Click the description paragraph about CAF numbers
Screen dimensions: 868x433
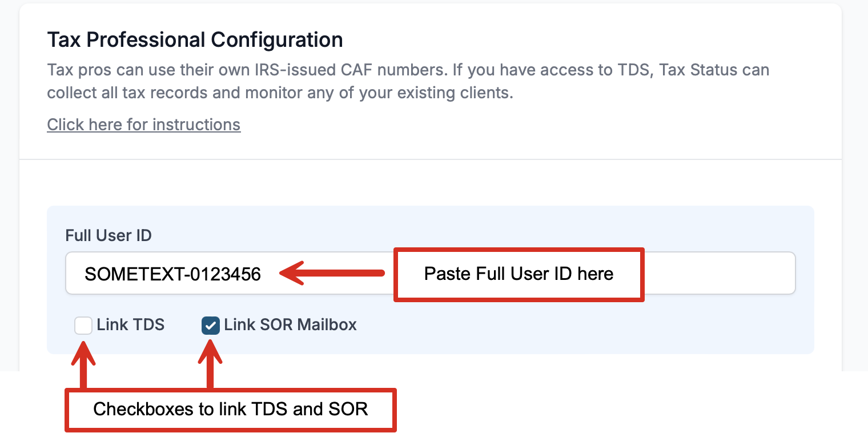(x=408, y=70)
